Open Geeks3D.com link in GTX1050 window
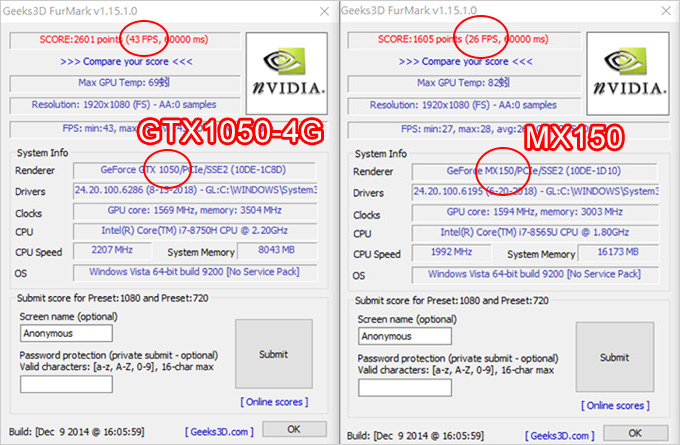 coord(219,432)
